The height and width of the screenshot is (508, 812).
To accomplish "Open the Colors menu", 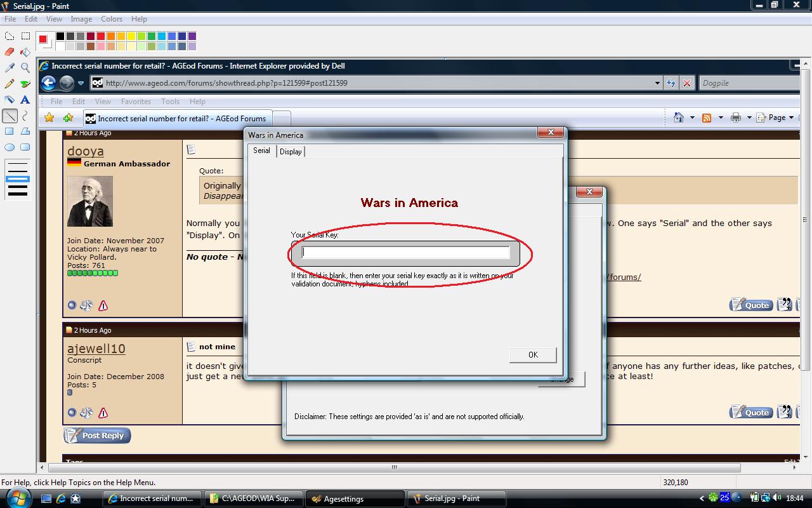I will click(x=112, y=19).
